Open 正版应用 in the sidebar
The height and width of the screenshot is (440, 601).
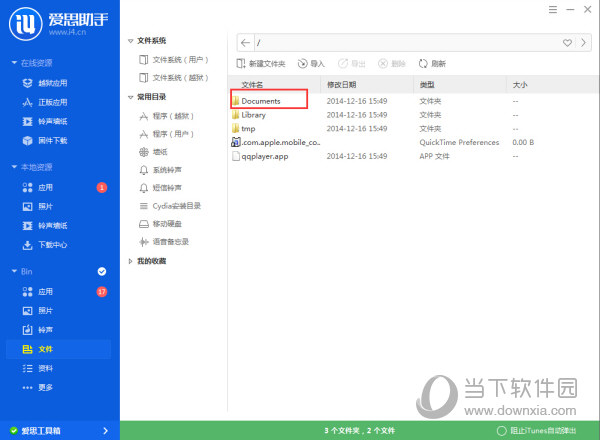(x=45, y=102)
